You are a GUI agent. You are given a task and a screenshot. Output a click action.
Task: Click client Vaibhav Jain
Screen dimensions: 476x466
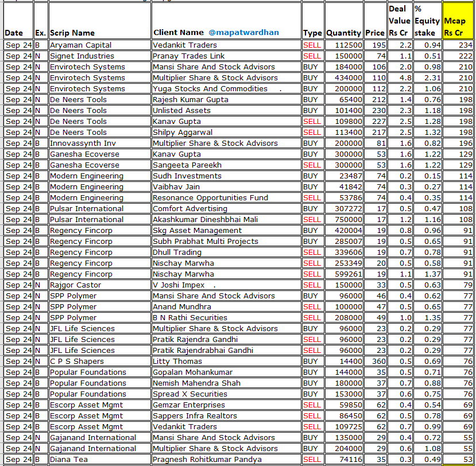pyautogui.click(x=226, y=187)
